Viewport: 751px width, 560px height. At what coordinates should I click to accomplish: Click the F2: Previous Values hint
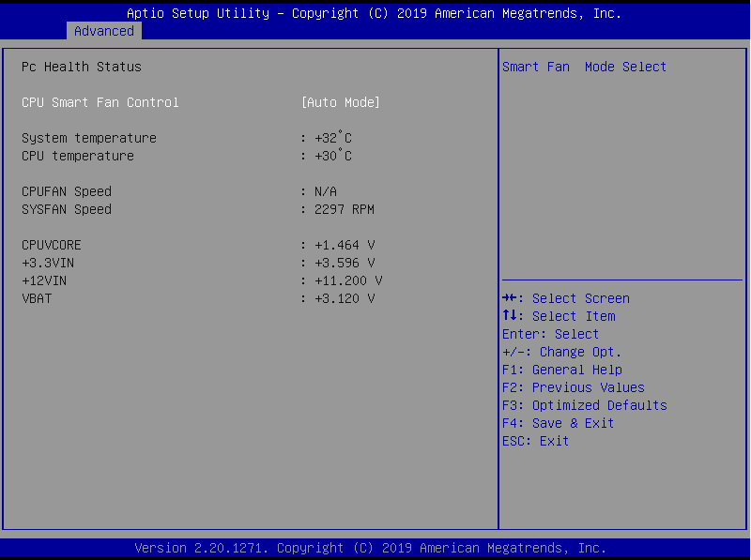[573, 387]
